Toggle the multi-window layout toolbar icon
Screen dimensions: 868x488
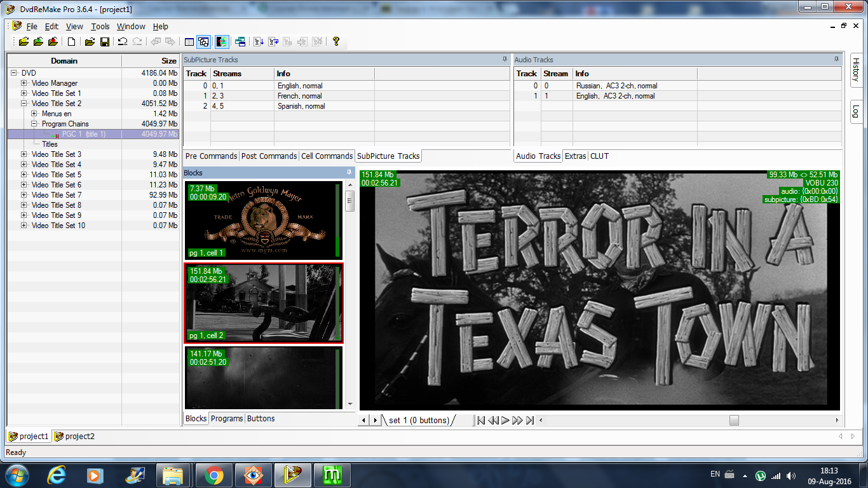point(203,42)
